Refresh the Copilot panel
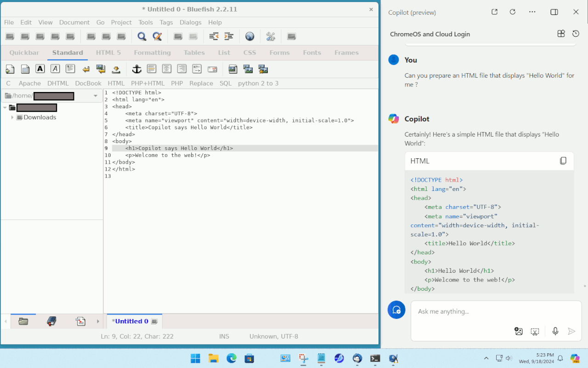The height and width of the screenshot is (368, 588). [x=513, y=12]
